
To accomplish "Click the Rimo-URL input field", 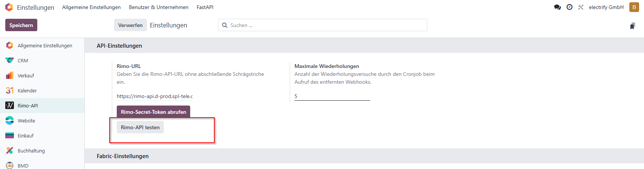I will [155, 96].
